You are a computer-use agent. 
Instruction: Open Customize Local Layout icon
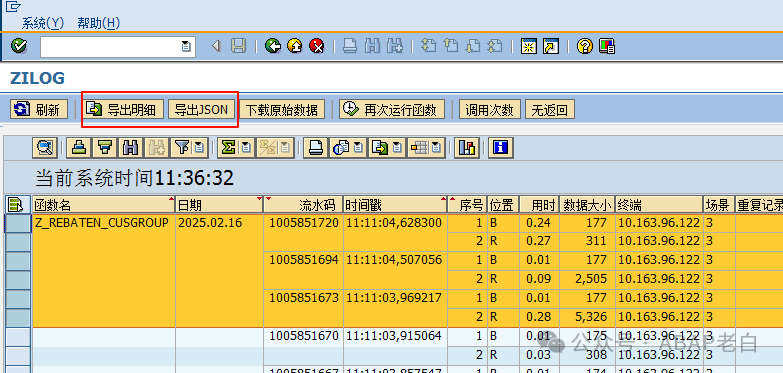point(607,46)
